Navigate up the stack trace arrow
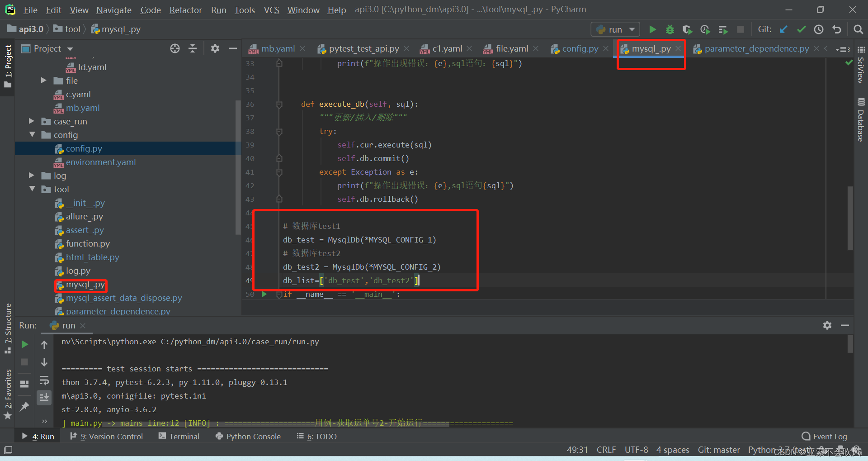Viewport: 868px width, 461px height. coord(44,345)
